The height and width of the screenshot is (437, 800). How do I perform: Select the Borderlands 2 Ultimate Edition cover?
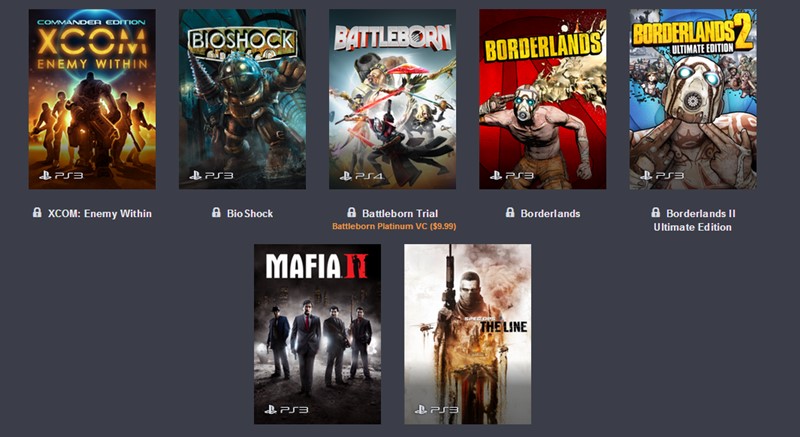tap(693, 99)
